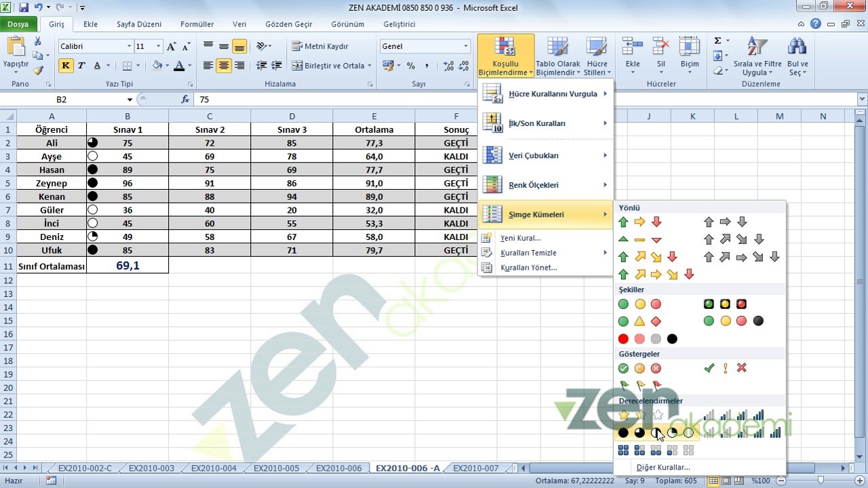Insert function using the fx icon

[x=185, y=100]
